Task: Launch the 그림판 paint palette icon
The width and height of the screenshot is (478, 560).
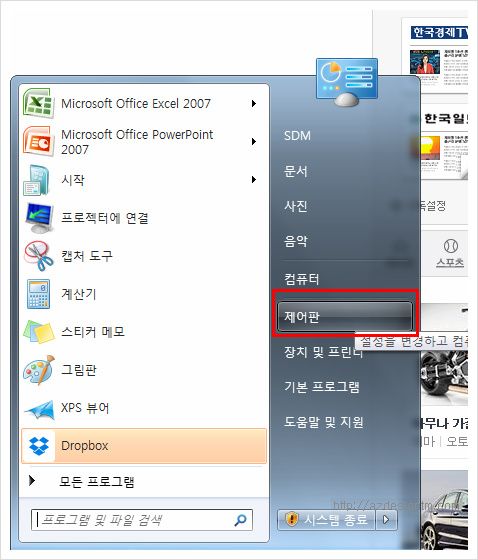Action: [x=39, y=370]
